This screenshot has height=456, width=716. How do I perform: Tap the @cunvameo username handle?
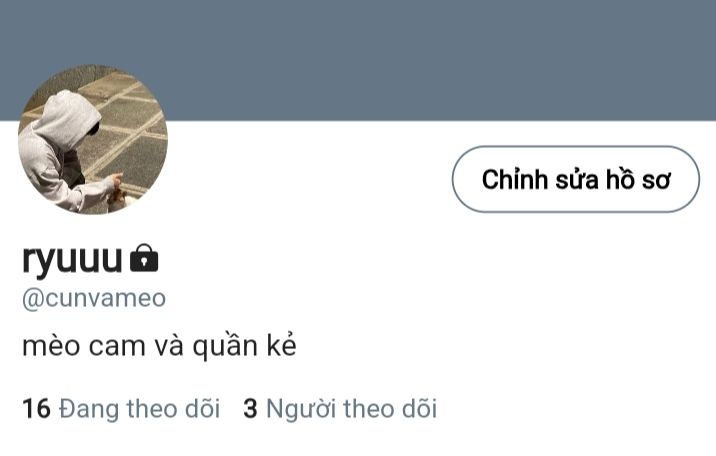point(94,299)
